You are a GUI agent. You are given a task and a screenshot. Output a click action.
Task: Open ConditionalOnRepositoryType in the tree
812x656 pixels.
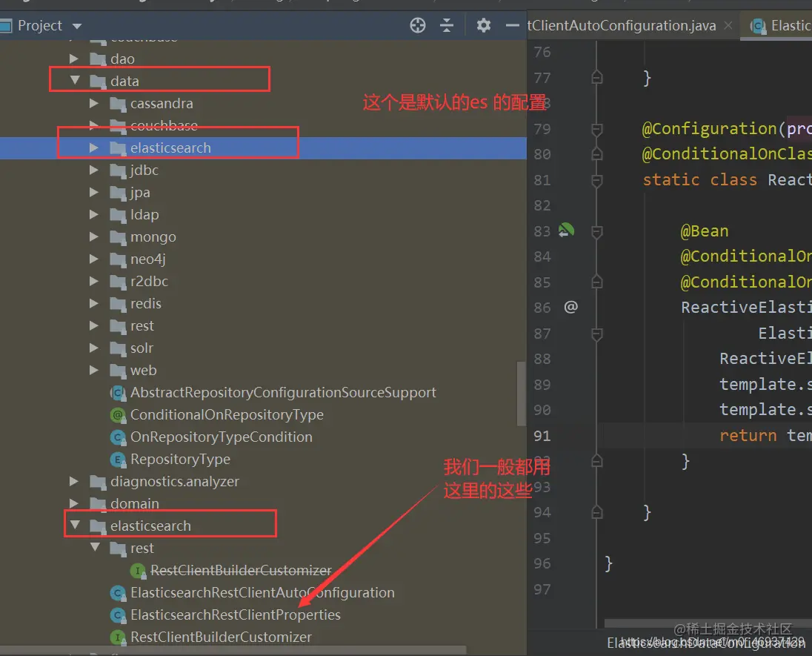(227, 414)
